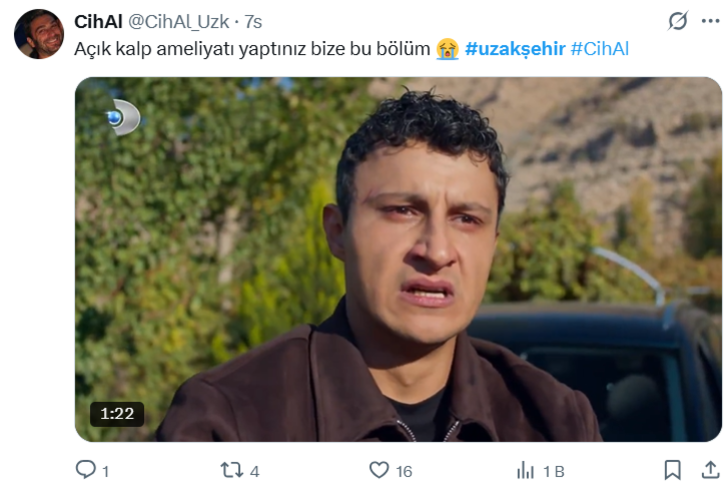Open the reply icon on the tweet
Viewport: 728px width, 493px height.
coord(85,469)
